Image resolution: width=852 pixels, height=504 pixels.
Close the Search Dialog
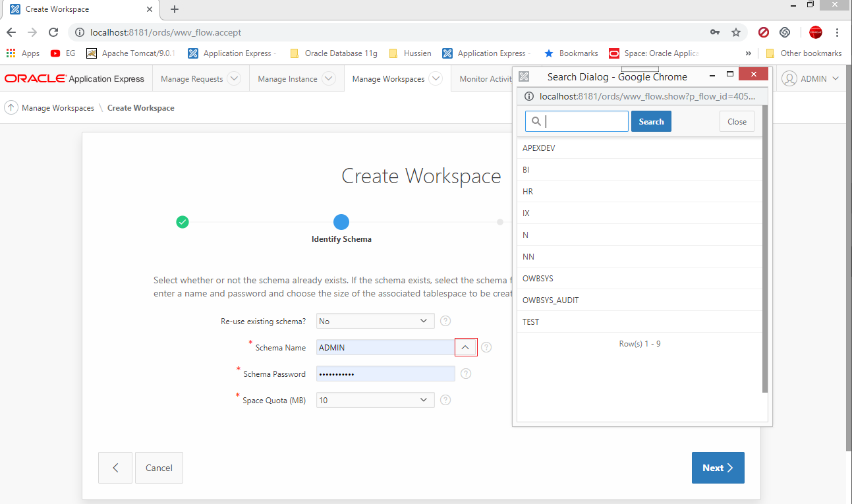736,121
